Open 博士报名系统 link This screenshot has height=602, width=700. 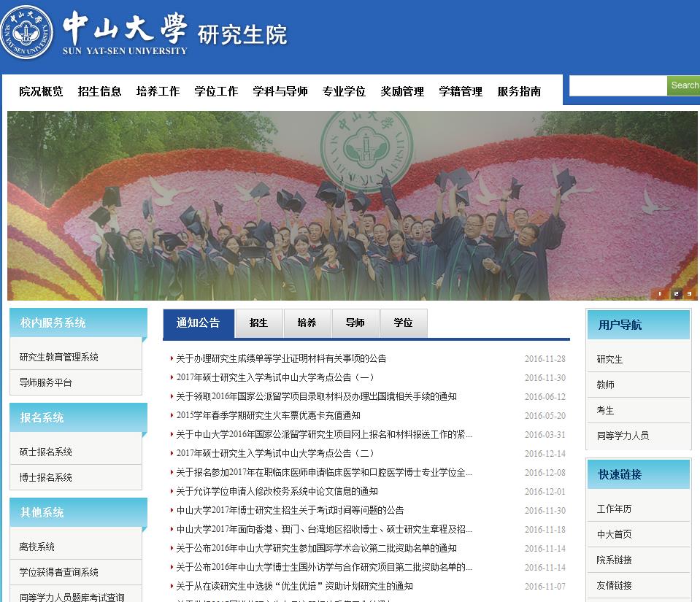tap(45, 477)
